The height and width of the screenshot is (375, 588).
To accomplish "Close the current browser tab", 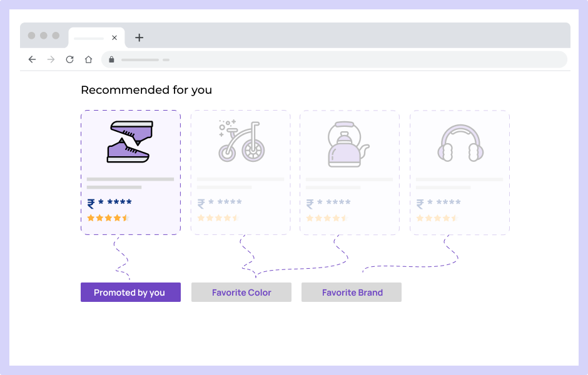I will [x=114, y=37].
